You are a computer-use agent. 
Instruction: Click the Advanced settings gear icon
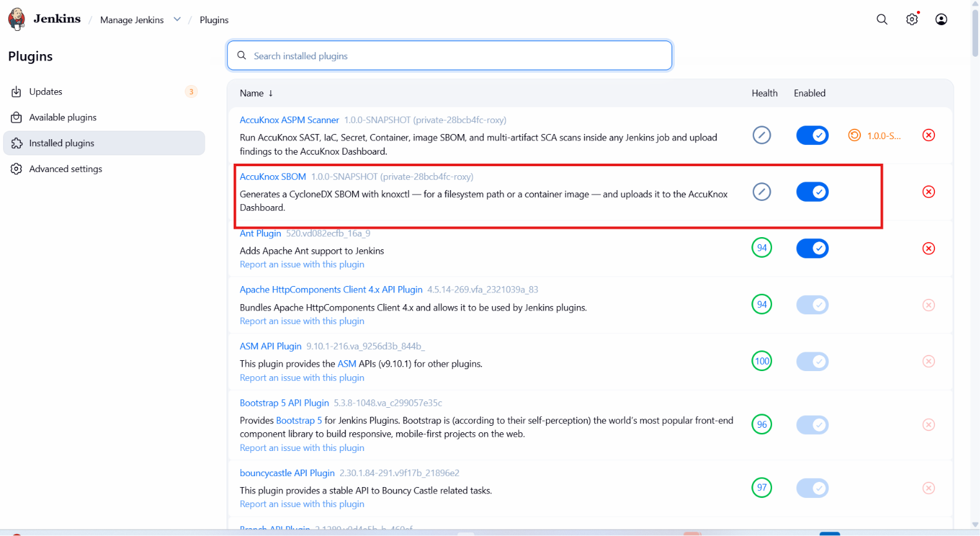[17, 169]
